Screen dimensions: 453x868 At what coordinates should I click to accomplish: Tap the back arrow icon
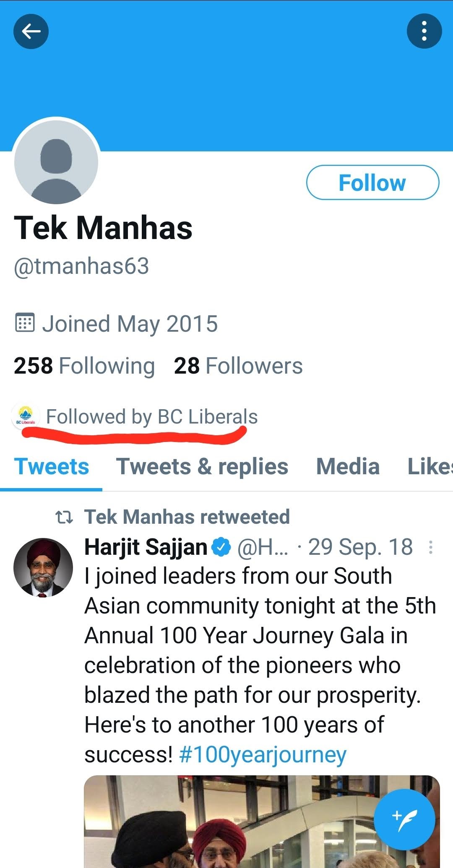coord(31,31)
